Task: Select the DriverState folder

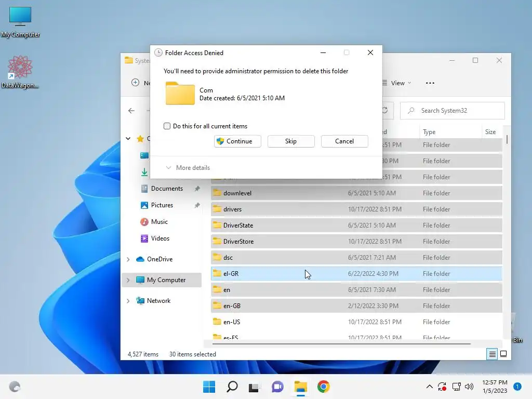Action: point(356,225)
